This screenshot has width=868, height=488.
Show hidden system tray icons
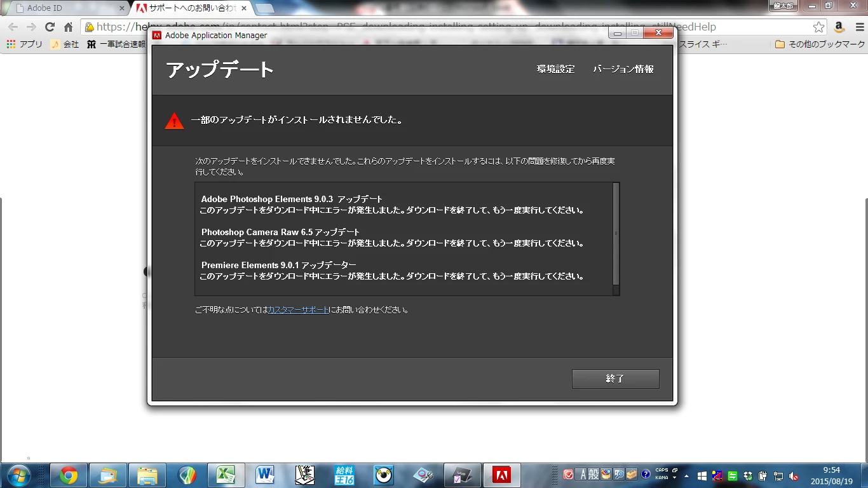coord(686,475)
